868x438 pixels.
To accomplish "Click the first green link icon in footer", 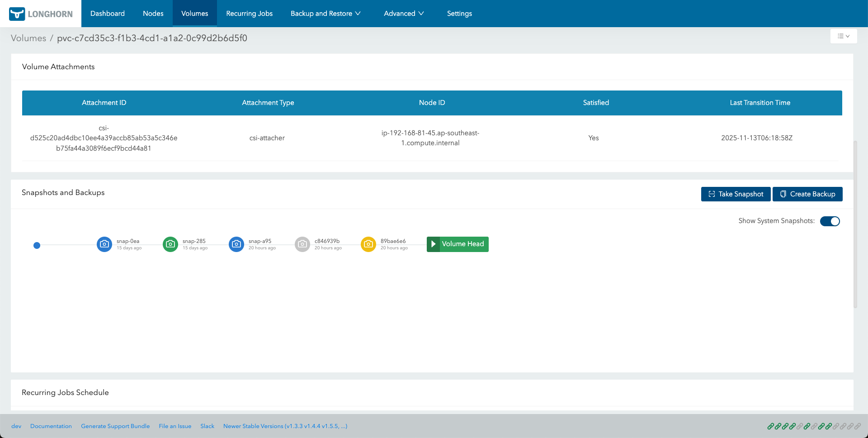I will (771, 426).
